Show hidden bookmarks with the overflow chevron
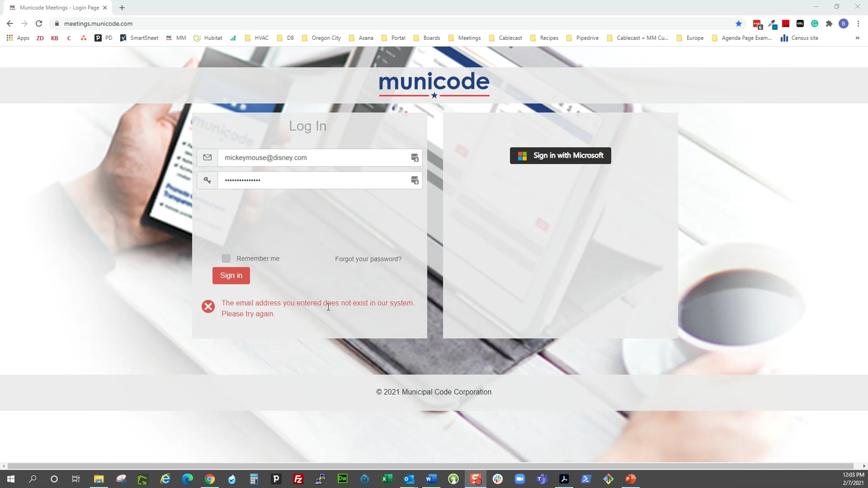The height and width of the screenshot is (488, 868). click(858, 38)
